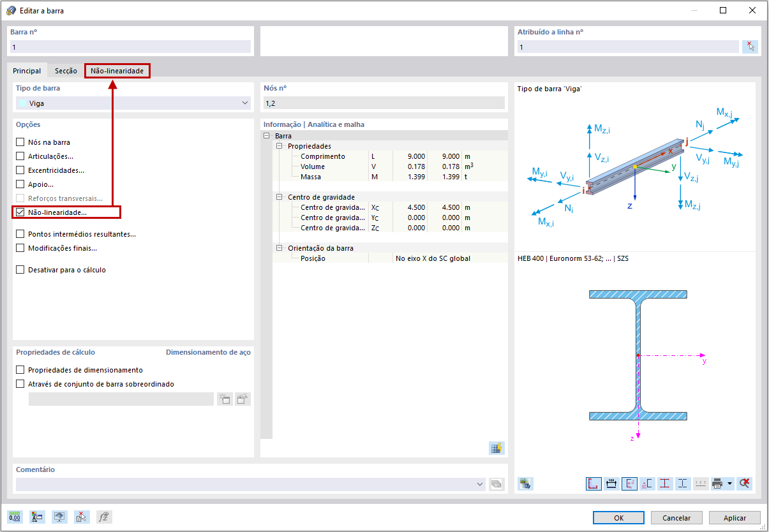
Task: Open the Tipo de barra Viga dropdown
Action: coord(133,103)
